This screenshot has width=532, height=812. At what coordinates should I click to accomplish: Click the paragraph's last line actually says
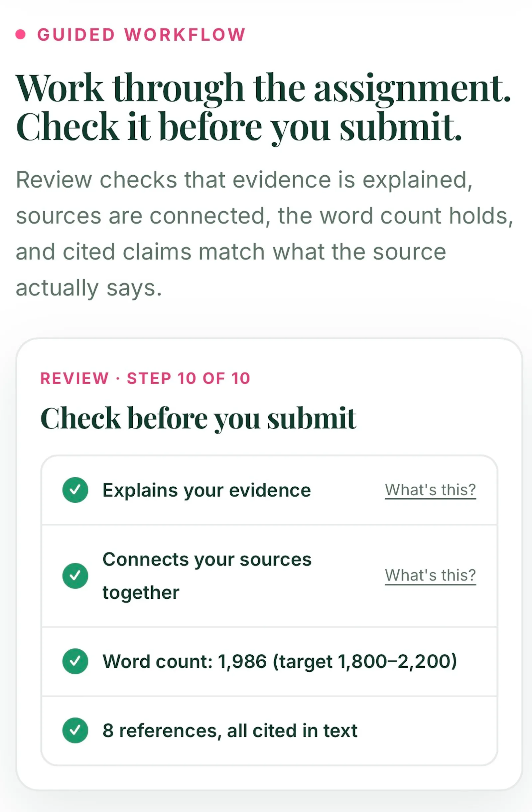pos(89,288)
